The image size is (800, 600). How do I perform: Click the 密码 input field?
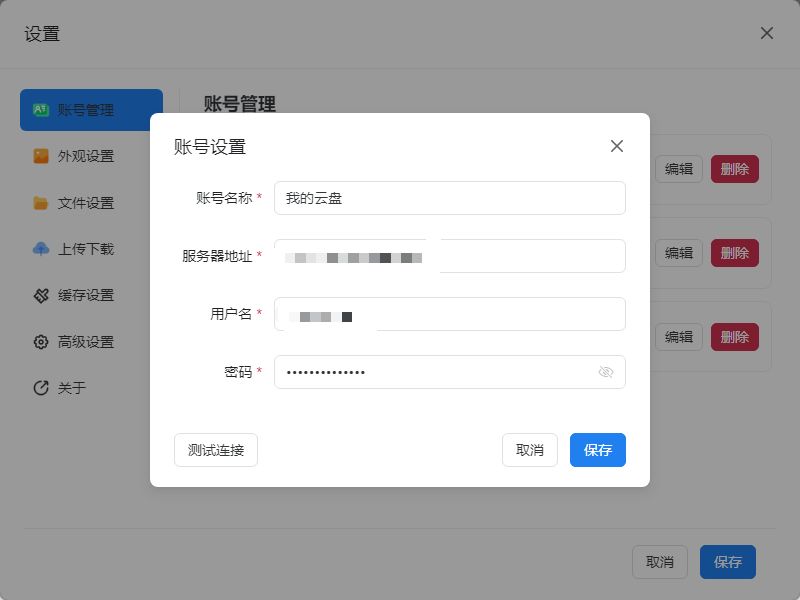[449, 372]
